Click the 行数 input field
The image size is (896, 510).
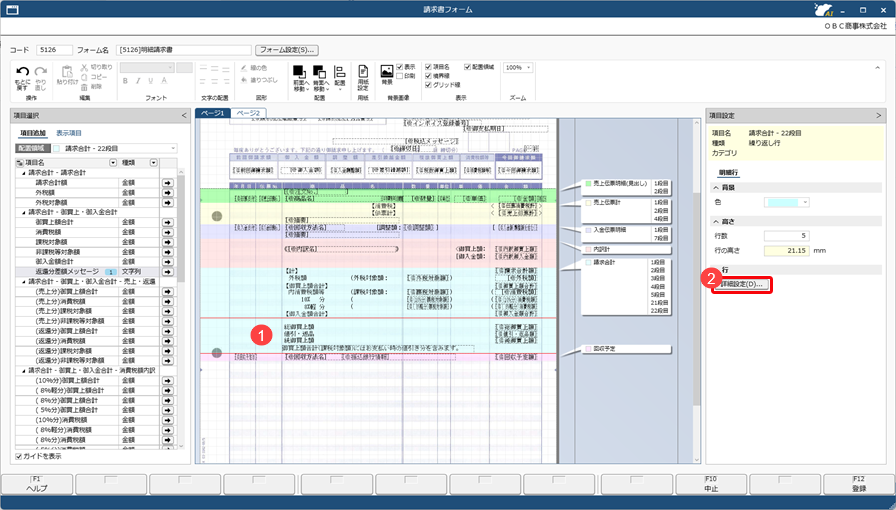point(787,236)
